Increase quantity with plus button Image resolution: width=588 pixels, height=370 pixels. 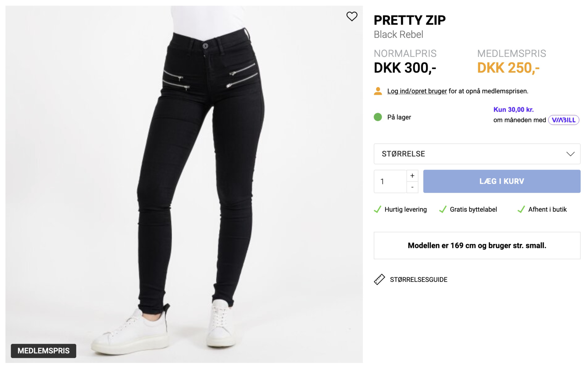(412, 176)
